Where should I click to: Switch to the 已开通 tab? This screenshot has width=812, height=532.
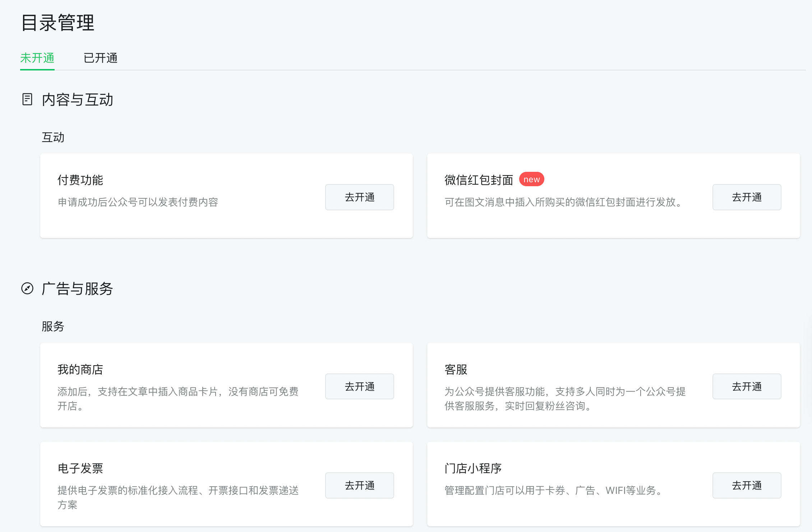[100, 58]
